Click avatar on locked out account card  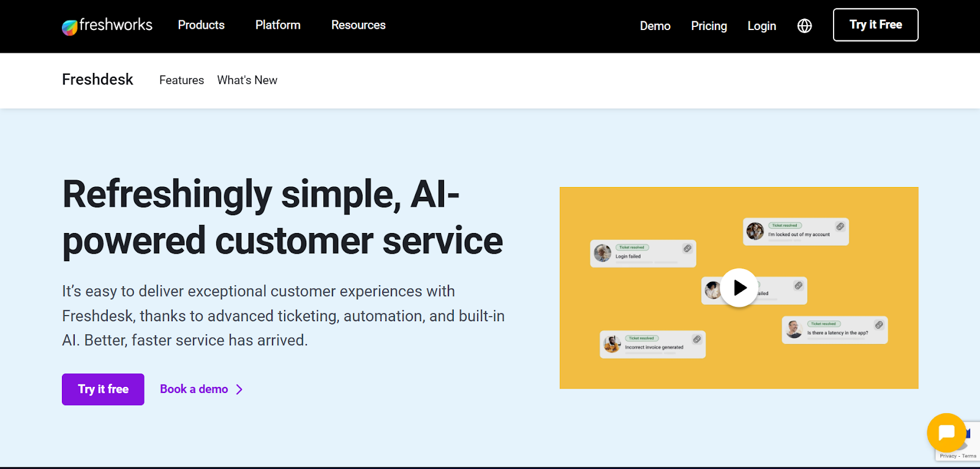coord(755,231)
